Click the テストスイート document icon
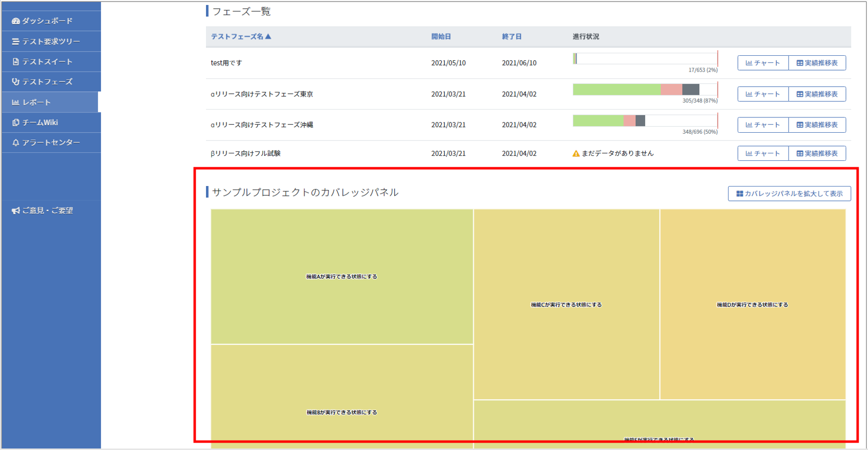The width and height of the screenshot is (868, 450). coord(16,62)
